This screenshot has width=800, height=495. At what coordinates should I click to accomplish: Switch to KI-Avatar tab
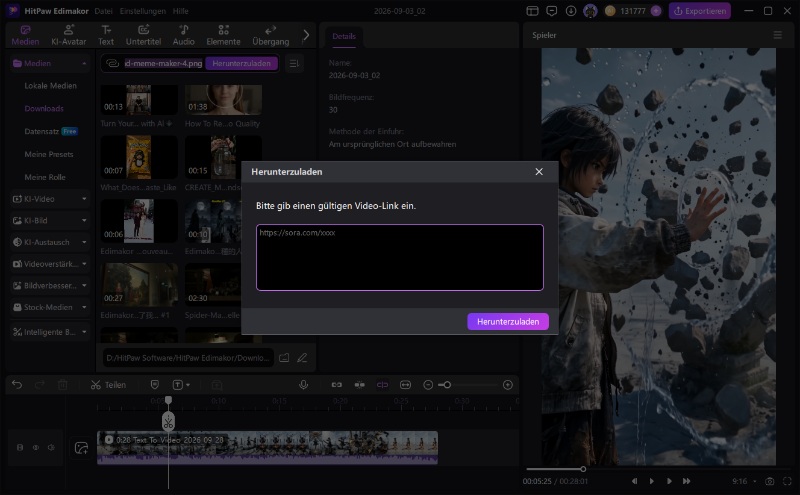pyautogui.click(x=68, y=35)
